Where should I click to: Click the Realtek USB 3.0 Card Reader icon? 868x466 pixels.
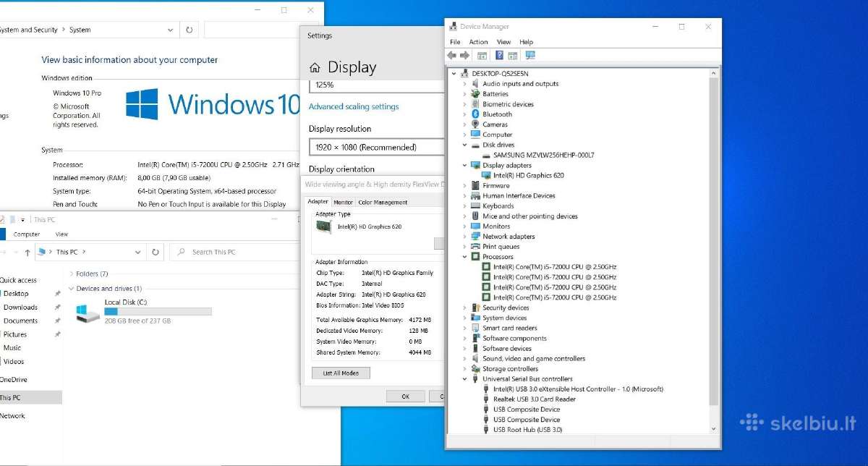486,399
